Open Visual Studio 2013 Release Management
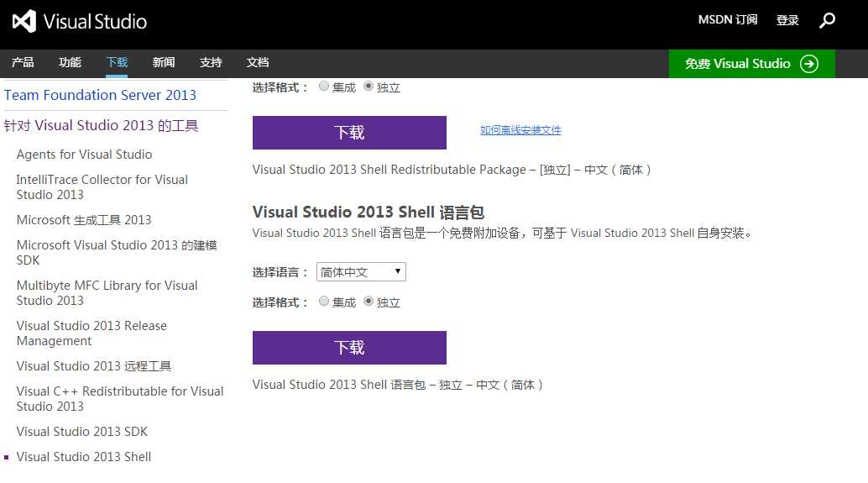Viewport: 868px width, 483px height. coord(92,333)
